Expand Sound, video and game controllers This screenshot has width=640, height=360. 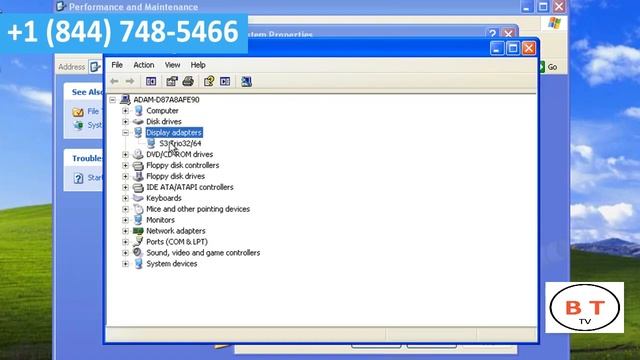coord(125,253)
